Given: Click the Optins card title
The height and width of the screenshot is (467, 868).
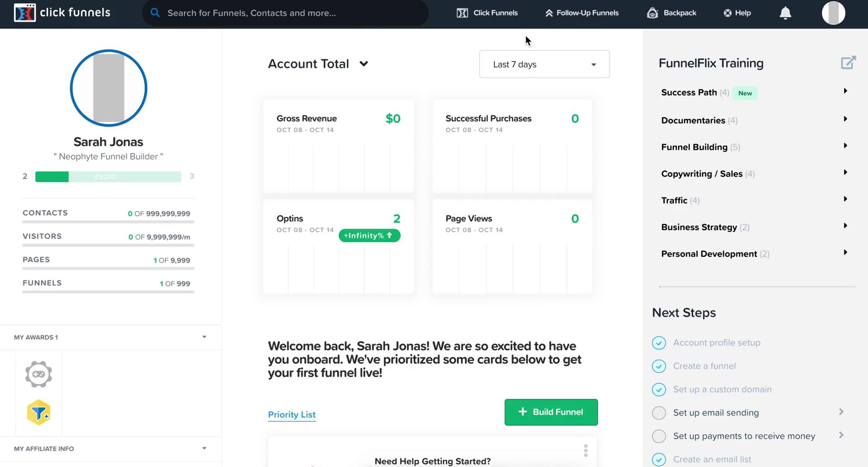Looking at the screenshot, I should pyautogui.click(x=290, y=219).
